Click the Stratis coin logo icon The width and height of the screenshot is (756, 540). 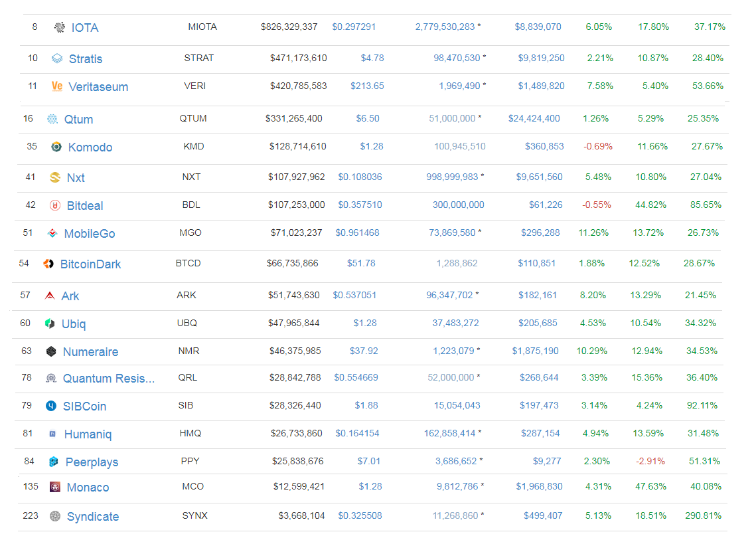pyautogui.click(x=57, y=59)
